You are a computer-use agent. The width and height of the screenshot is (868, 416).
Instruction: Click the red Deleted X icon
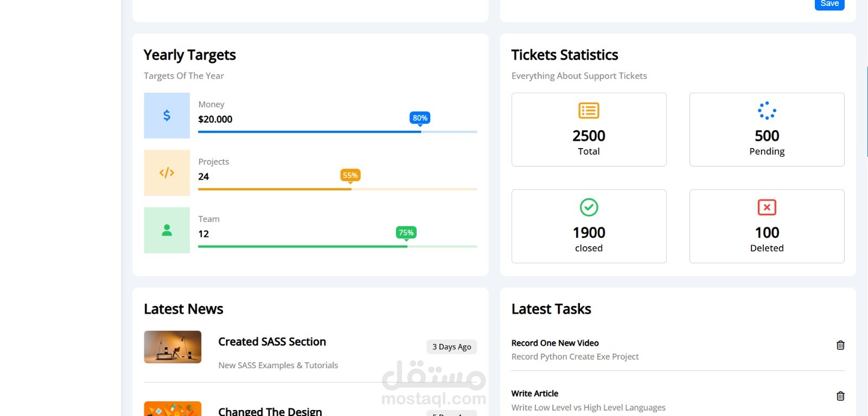(x=767, y=207)
